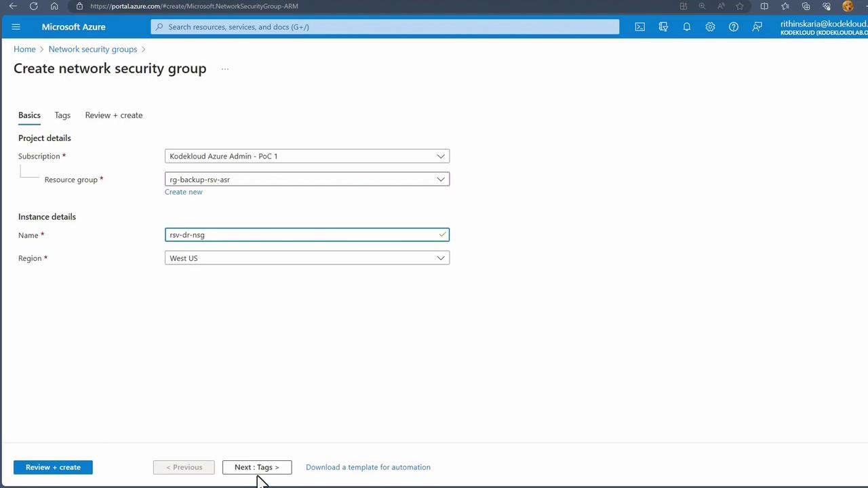
Task: Switch to the Review + create tab
Action: [x=114, y=115]
